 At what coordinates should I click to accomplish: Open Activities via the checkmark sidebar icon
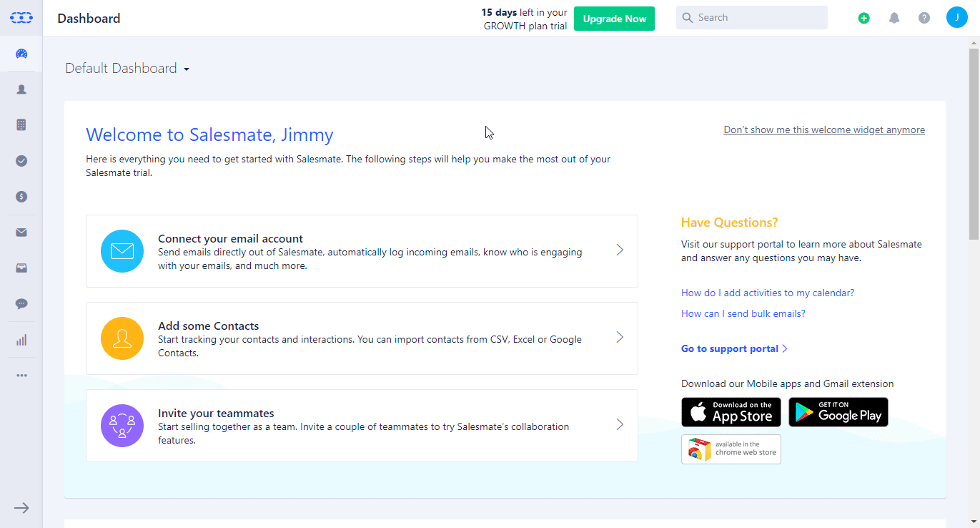click(21, 160)
